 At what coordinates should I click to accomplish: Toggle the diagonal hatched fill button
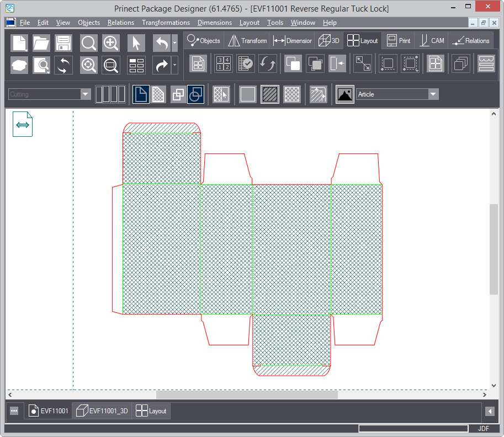(270, 94)
